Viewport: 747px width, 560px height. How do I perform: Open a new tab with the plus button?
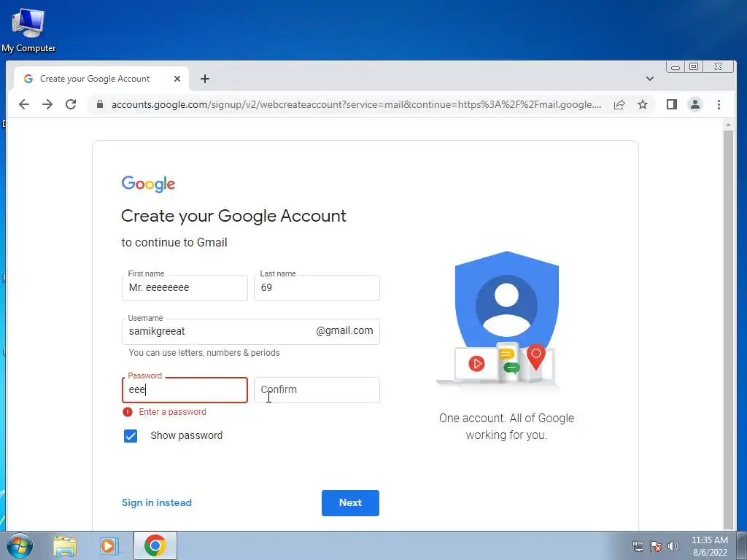(205, 79)
